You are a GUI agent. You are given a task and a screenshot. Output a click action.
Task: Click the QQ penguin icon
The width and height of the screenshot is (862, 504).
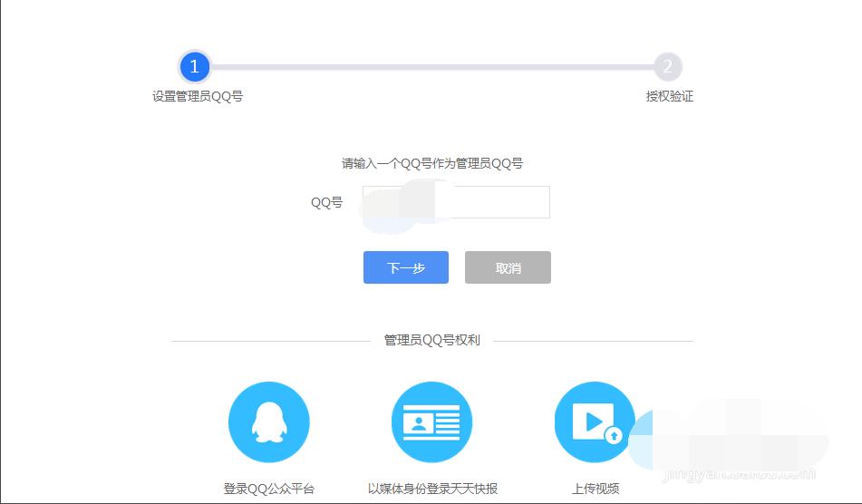[x=269, y=422]
